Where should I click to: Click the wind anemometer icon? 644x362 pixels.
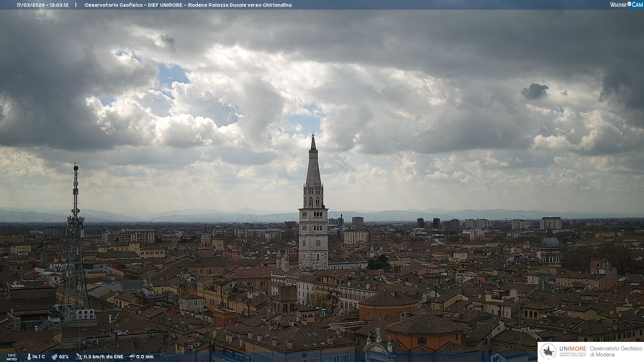click(79, 357)
